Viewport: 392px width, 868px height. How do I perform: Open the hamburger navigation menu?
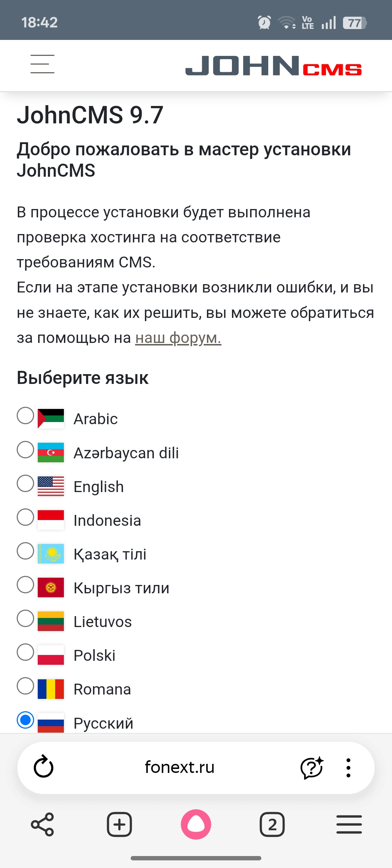[x=42, y=64]
